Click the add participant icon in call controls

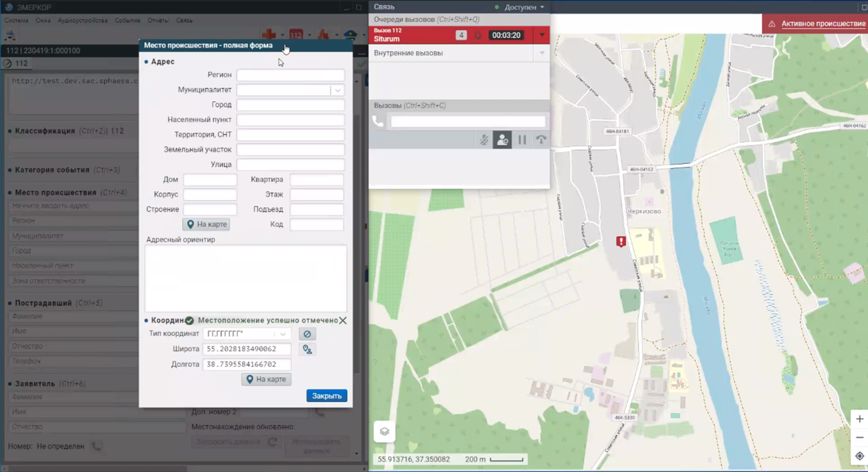(502, 140)
